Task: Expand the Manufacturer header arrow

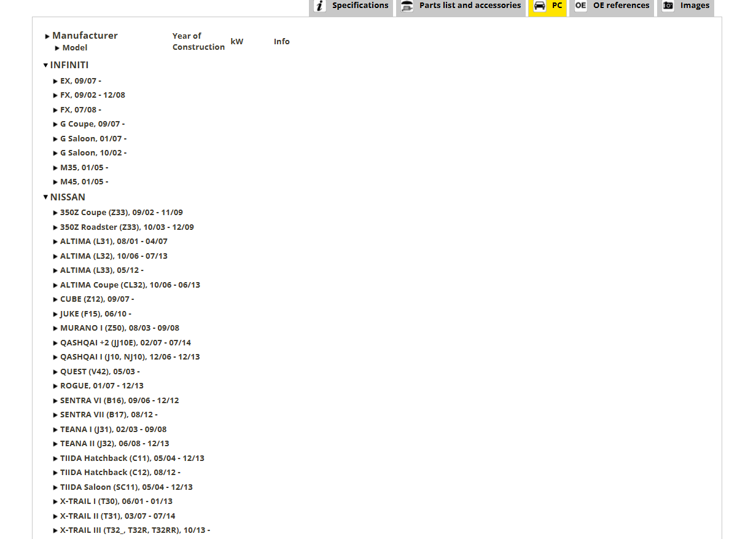Action: pos(48,36)
